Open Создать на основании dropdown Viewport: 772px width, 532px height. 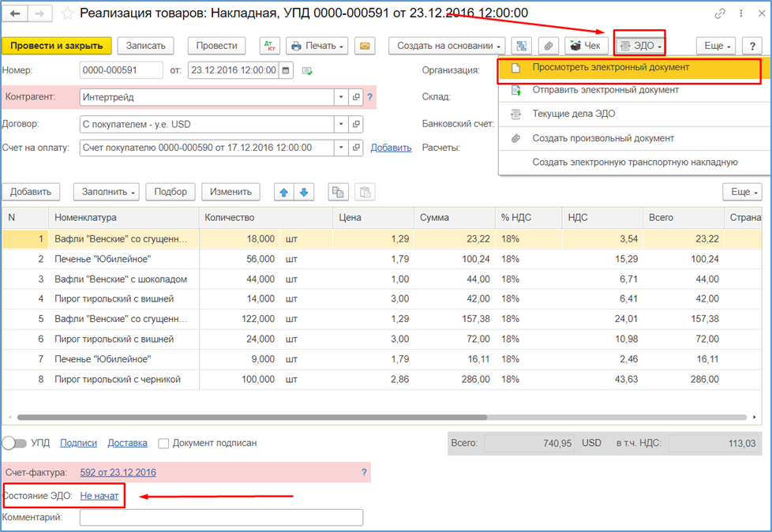[447, 46]
